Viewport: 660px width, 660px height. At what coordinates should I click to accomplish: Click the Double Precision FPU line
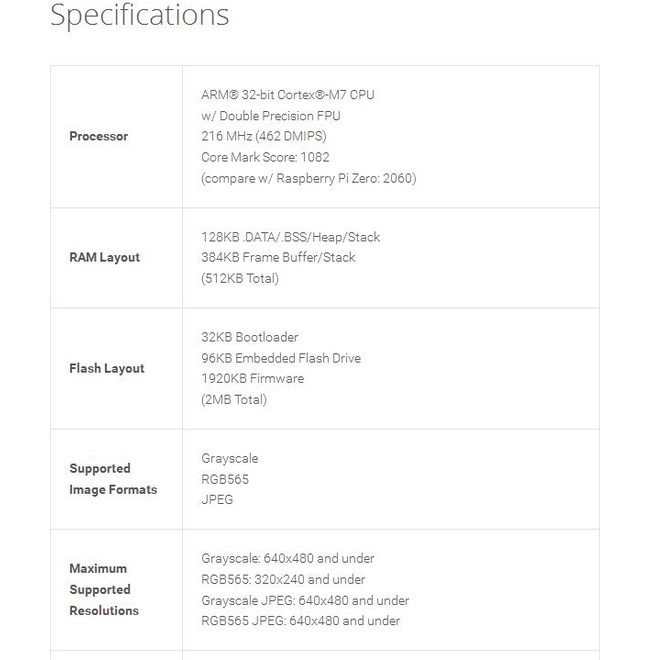[270, 116]
